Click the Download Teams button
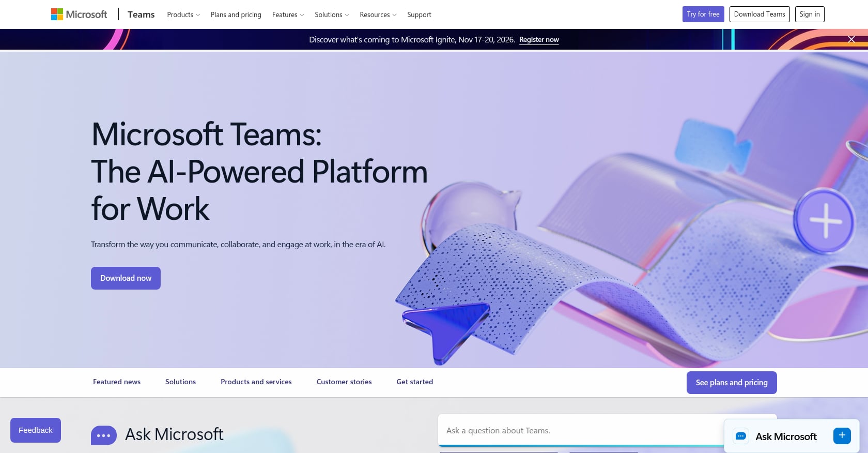 [760, 14]
